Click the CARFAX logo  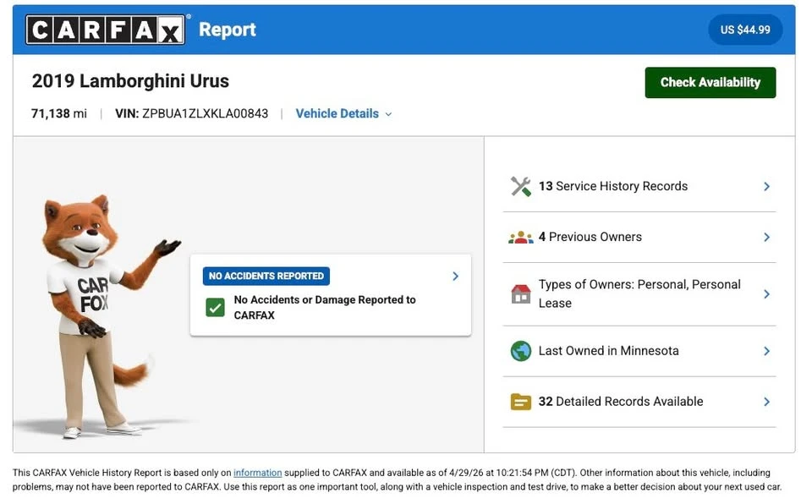pyautogui.click(x=105, y=30)
